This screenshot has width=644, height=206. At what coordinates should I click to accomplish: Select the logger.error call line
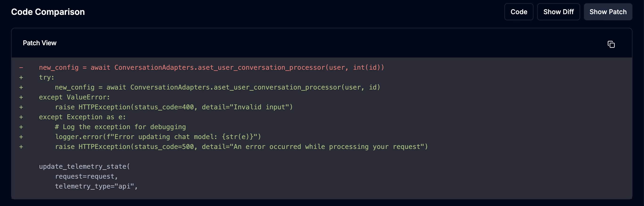pyautogui.click(x=157, y=137)
